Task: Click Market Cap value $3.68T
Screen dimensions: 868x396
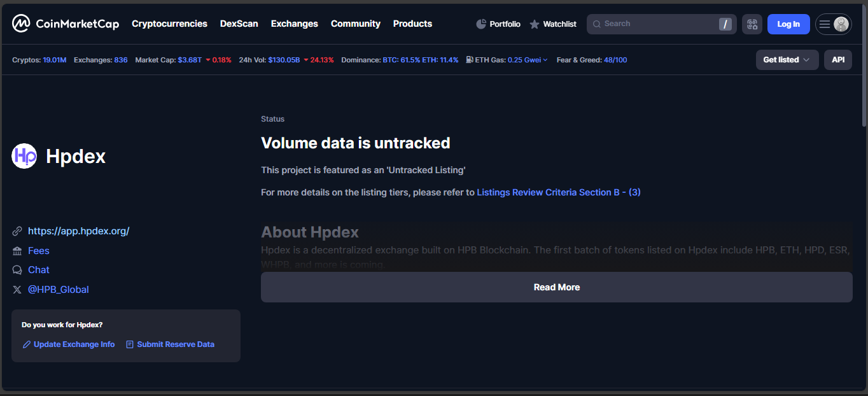Action: tap(190, 60)
